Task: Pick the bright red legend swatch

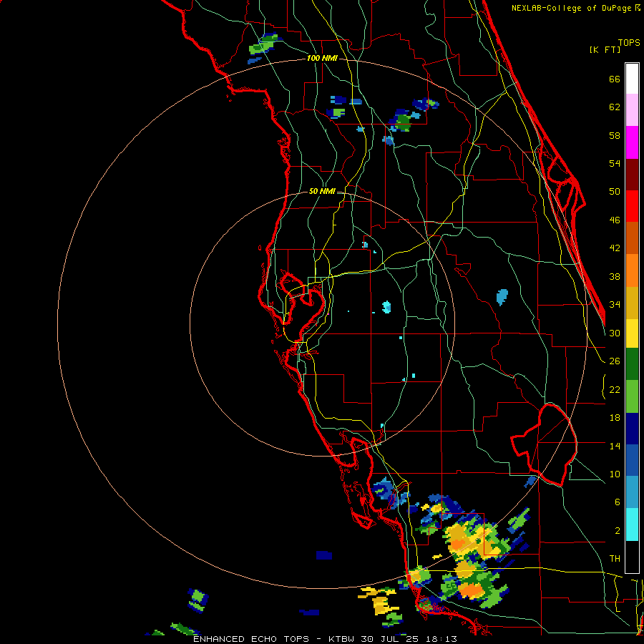Action: coord(632,206)
